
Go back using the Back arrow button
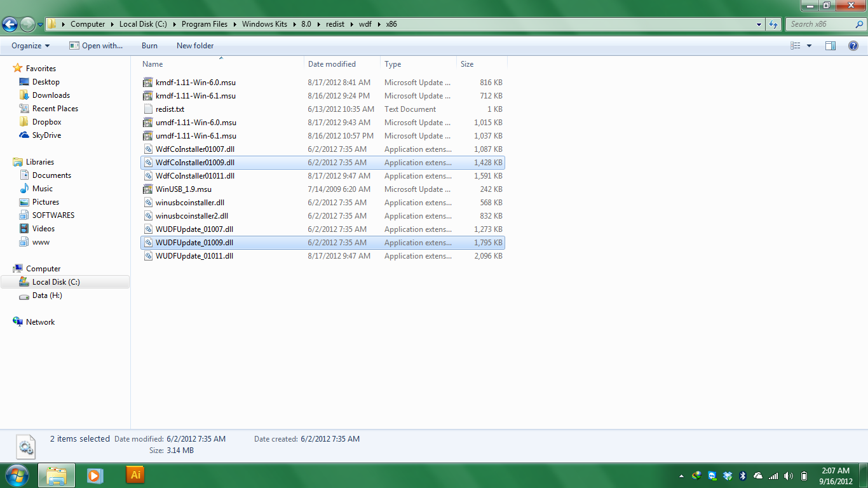[10, 24]
